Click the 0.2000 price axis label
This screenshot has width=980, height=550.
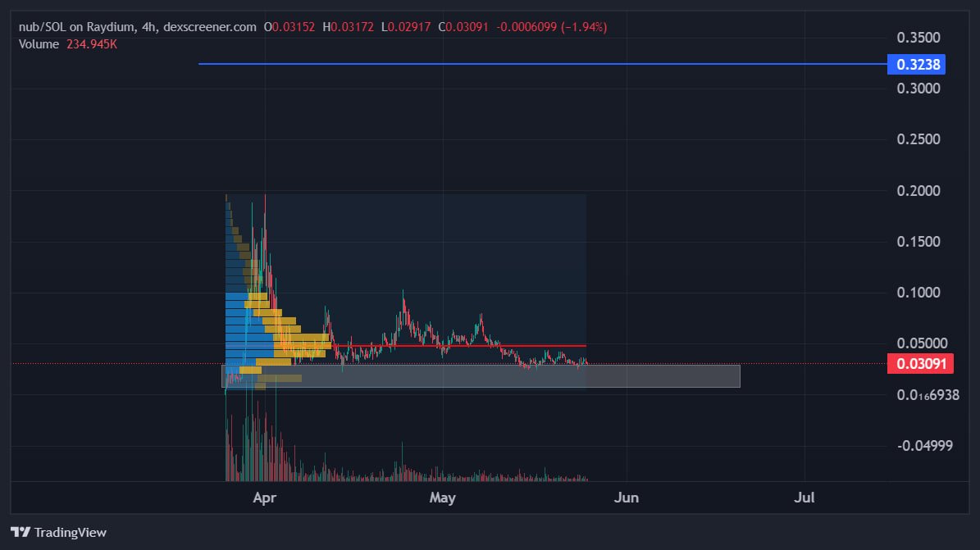pyautogui.click(x=918, y=191)
